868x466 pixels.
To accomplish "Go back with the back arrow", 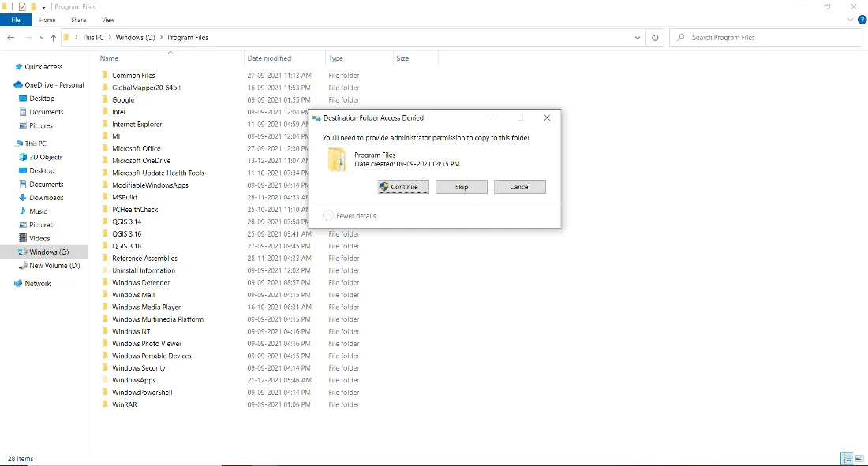I will pos(11,38).
